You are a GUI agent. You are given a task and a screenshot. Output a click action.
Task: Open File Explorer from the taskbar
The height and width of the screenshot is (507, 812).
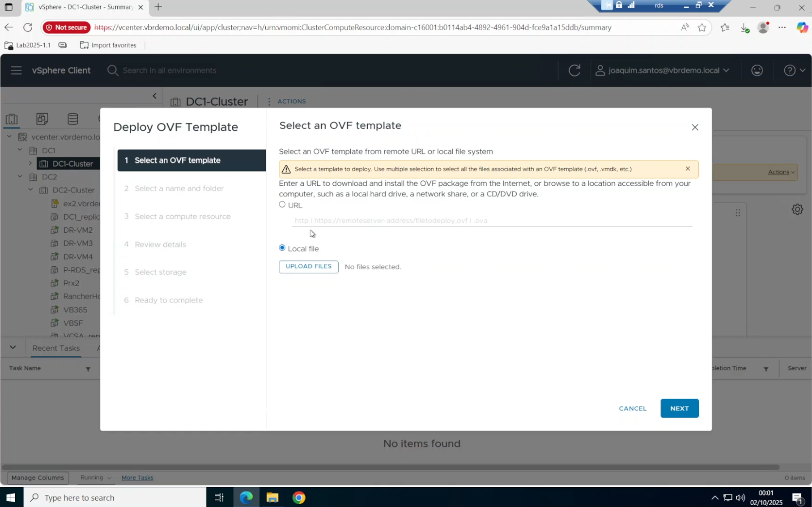coord(272,497)
